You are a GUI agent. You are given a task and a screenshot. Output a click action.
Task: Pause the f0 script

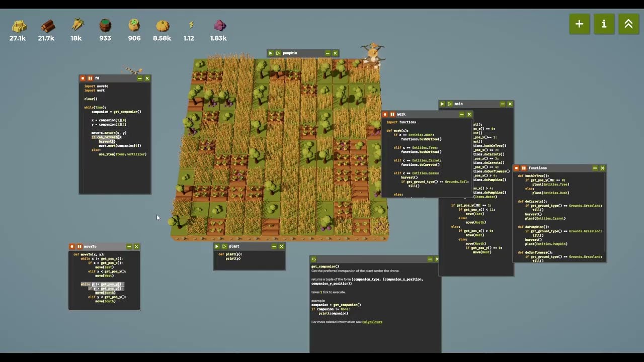[x=90, y=78]
